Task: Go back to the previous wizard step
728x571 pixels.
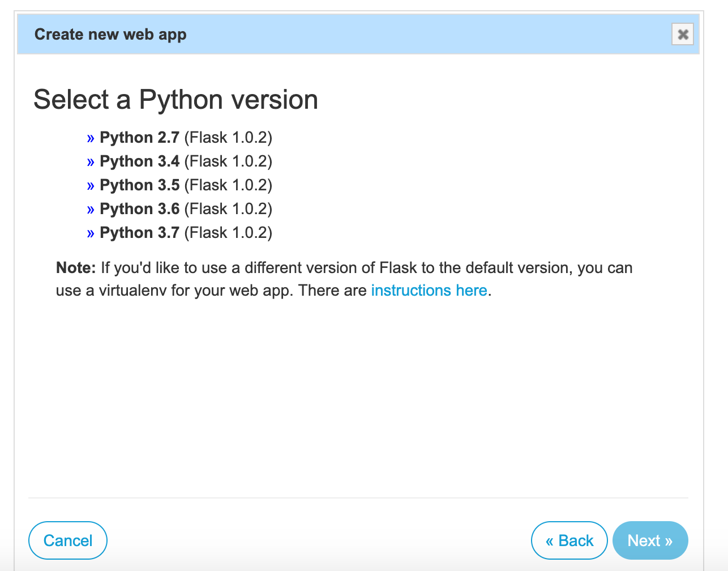Action: point(569,540)
